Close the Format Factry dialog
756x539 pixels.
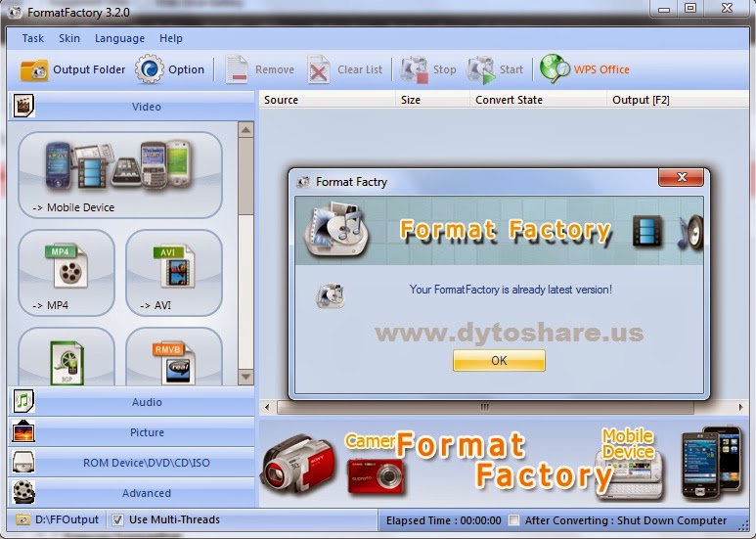[x=682, y=177]
